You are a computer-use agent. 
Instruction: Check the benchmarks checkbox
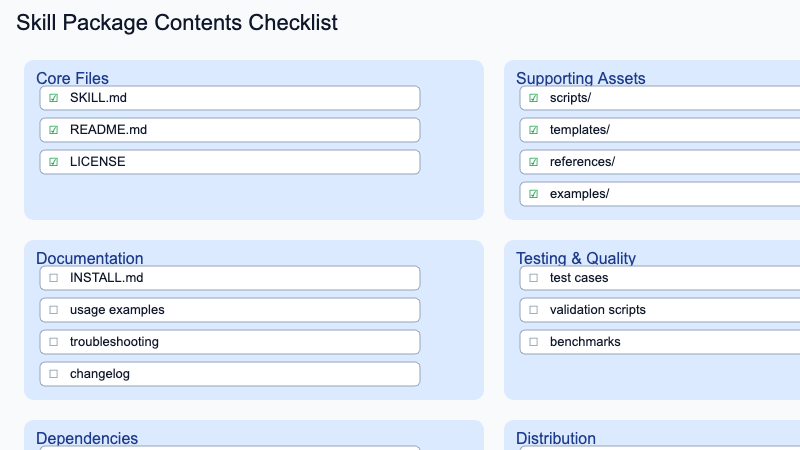coord(534,342)
